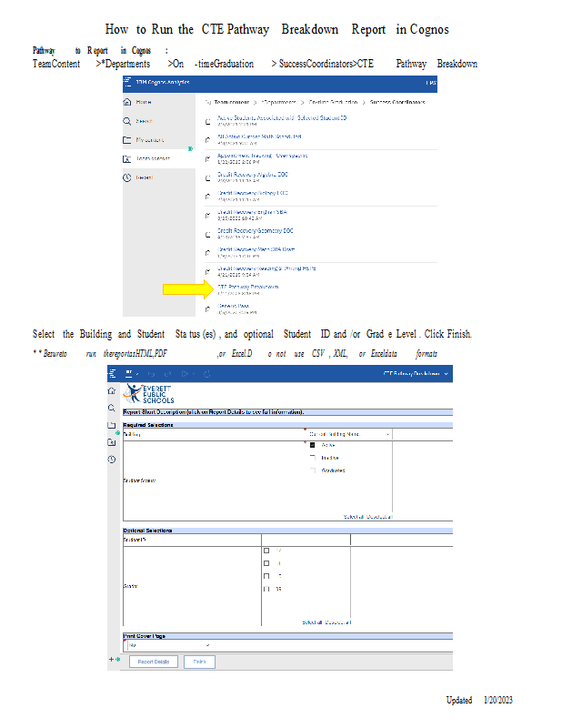Uncheck the Active student status checkbox

tap(312, 445)
